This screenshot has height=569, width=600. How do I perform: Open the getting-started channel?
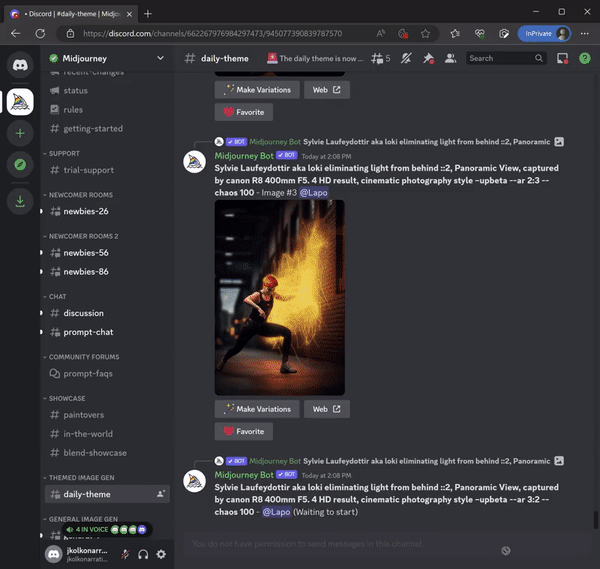click(x=107, y=129)
